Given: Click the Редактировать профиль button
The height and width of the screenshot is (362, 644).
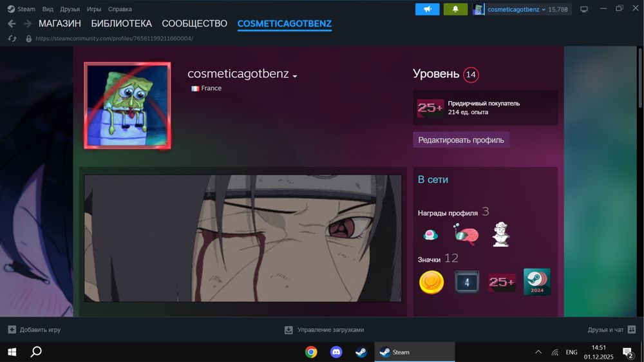Looking at the screenshot, I should (461, 140).
